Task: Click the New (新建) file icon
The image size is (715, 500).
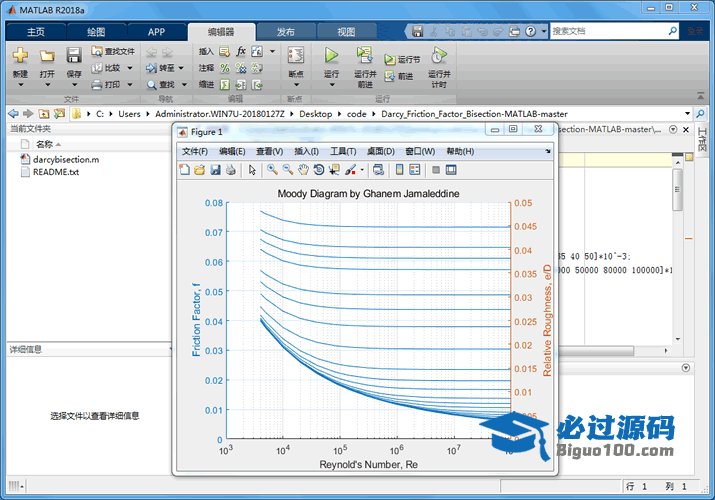Action: coord(20,56)
